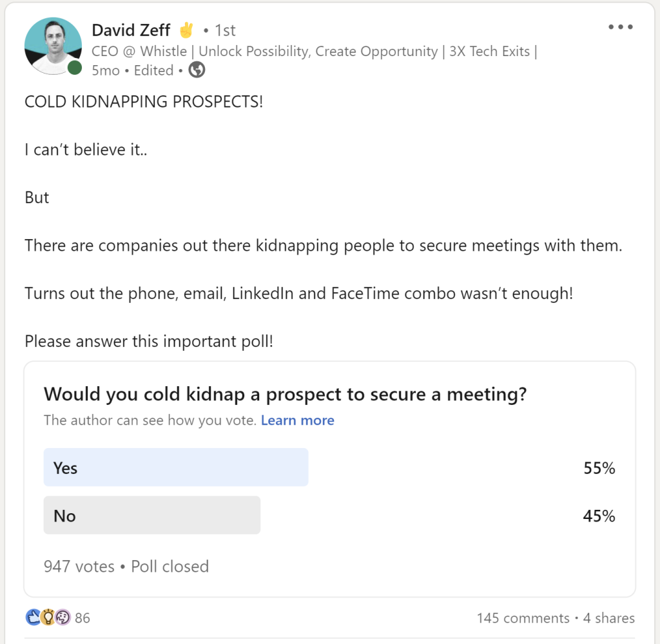View the 4 shares list
660x644 pixels.
[x=609, y=618]
